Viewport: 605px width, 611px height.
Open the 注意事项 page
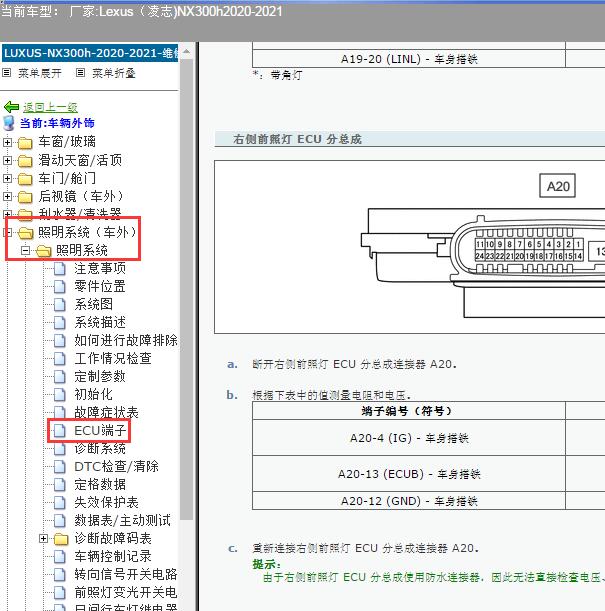click(x=100, y=268)
